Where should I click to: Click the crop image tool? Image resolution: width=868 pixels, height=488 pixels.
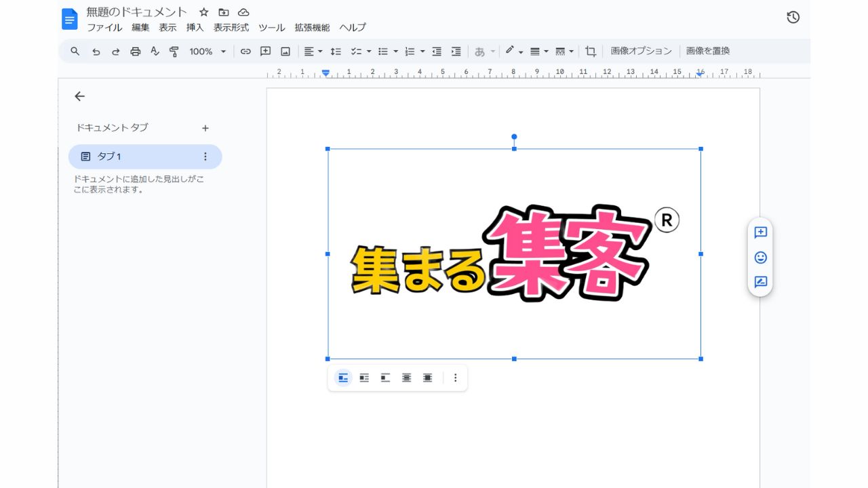591,52
